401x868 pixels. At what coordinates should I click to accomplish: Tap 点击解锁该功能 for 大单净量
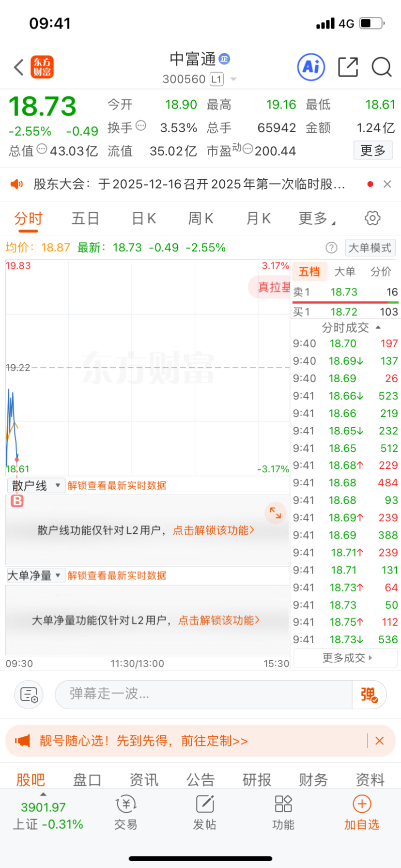(x=219, y=620)
